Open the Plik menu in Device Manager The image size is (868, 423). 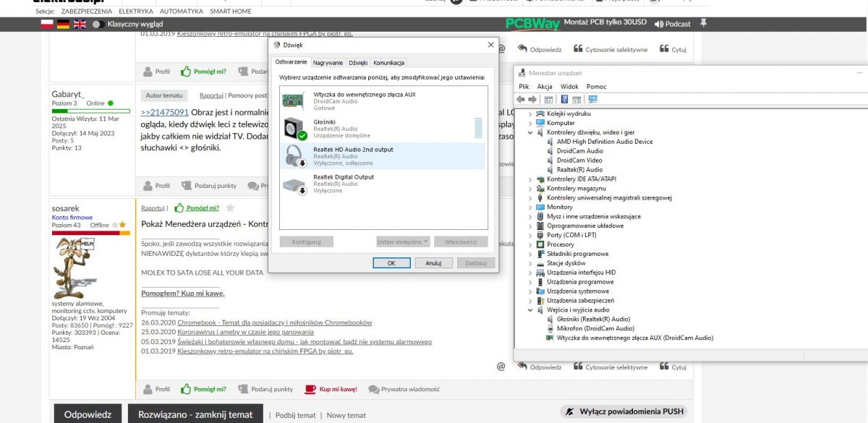click(x=524, y=86)
